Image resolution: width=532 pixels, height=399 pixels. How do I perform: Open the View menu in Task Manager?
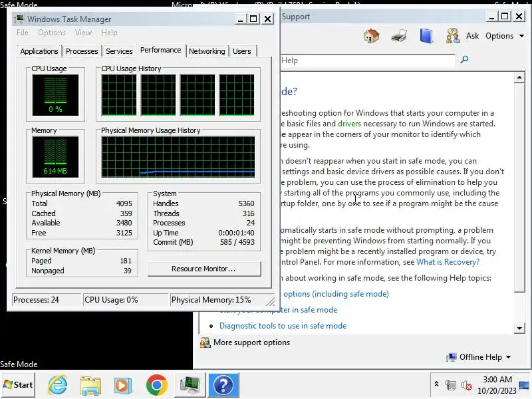click(x=83, y=33)
